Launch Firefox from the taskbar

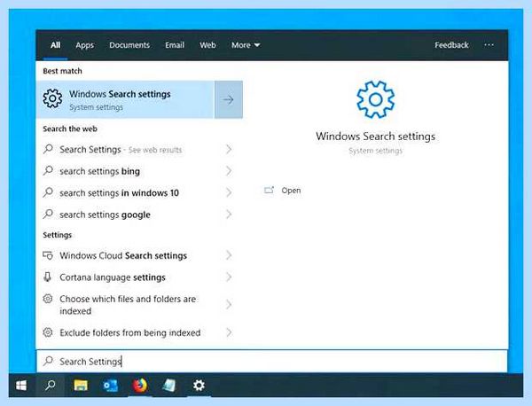140,386
